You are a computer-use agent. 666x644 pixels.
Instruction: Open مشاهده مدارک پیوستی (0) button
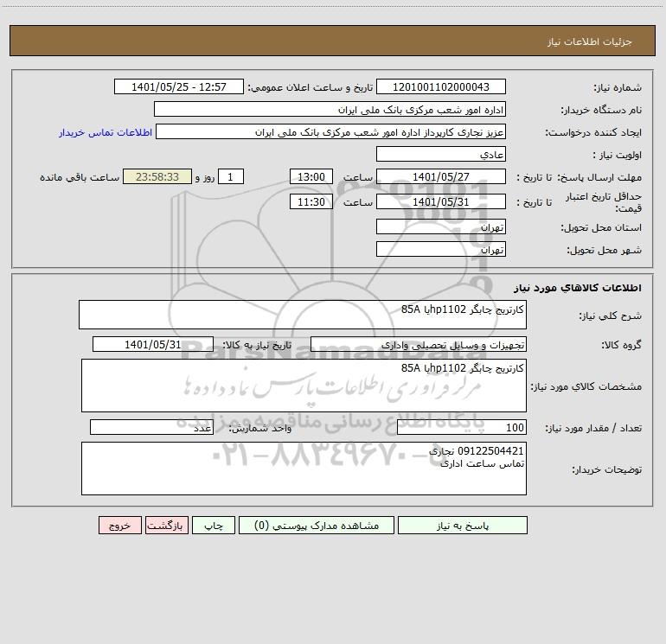(317, 525)
